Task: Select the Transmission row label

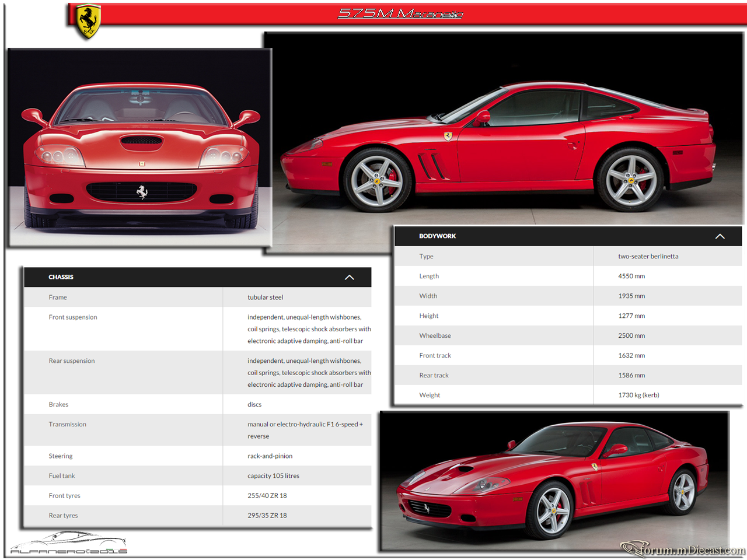Action: coord(68,425)
